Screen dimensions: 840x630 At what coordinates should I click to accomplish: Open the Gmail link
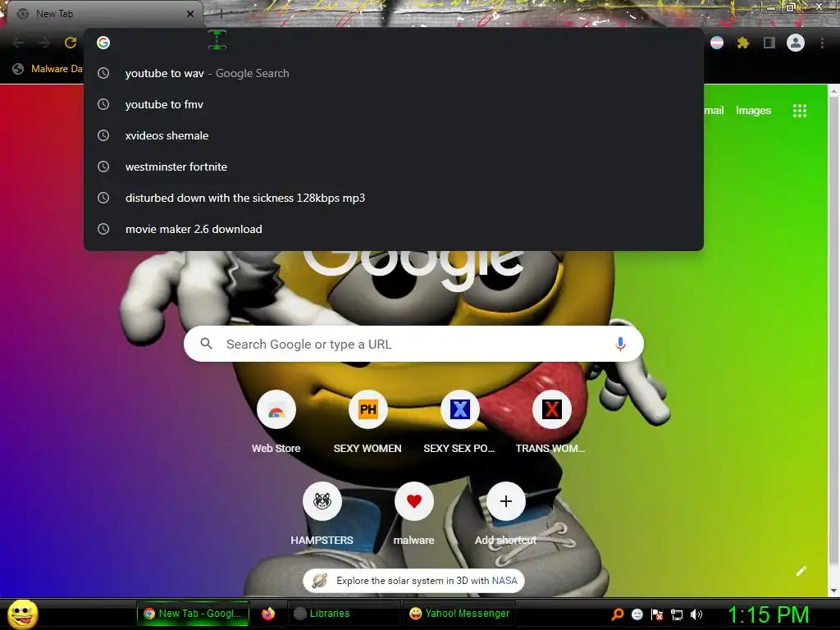(714, 111)
